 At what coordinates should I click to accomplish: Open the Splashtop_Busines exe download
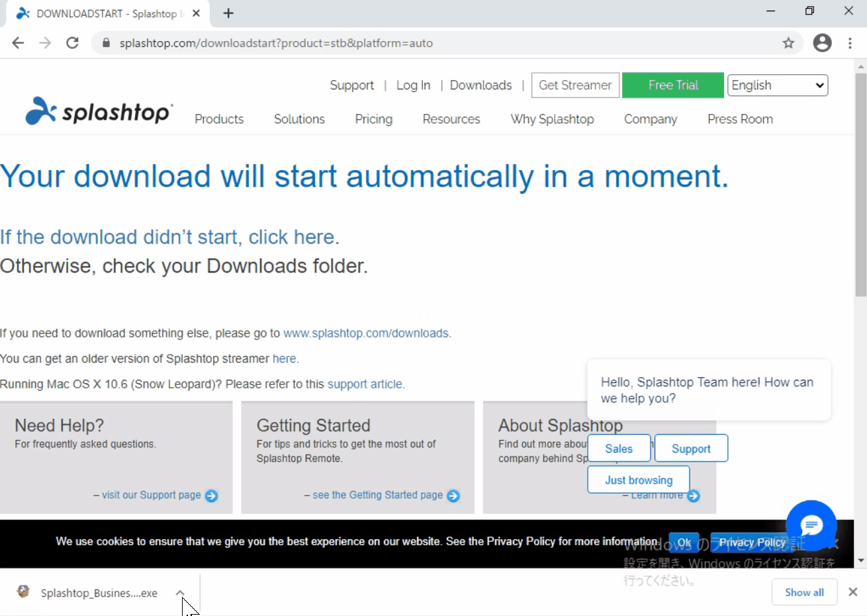coord(99,593)
